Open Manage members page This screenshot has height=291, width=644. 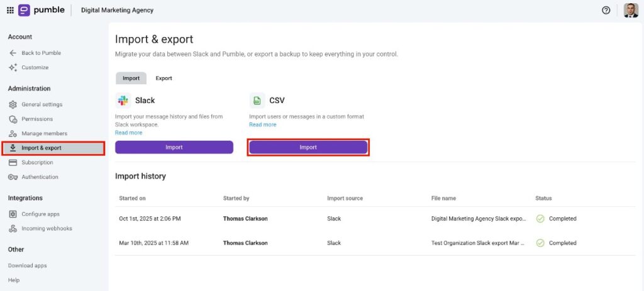click(45, 133)
